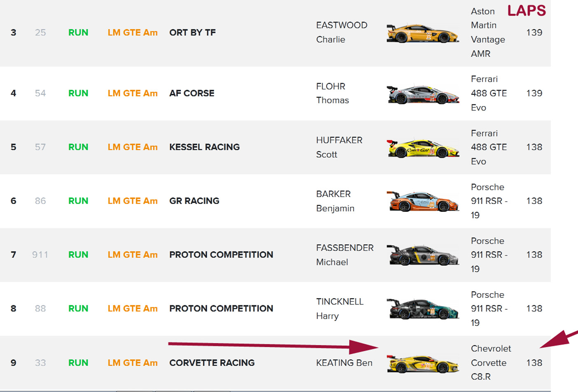Select the KESSEL RACING team name
This screenshot has width=578, height=392.
click(204, 147)
